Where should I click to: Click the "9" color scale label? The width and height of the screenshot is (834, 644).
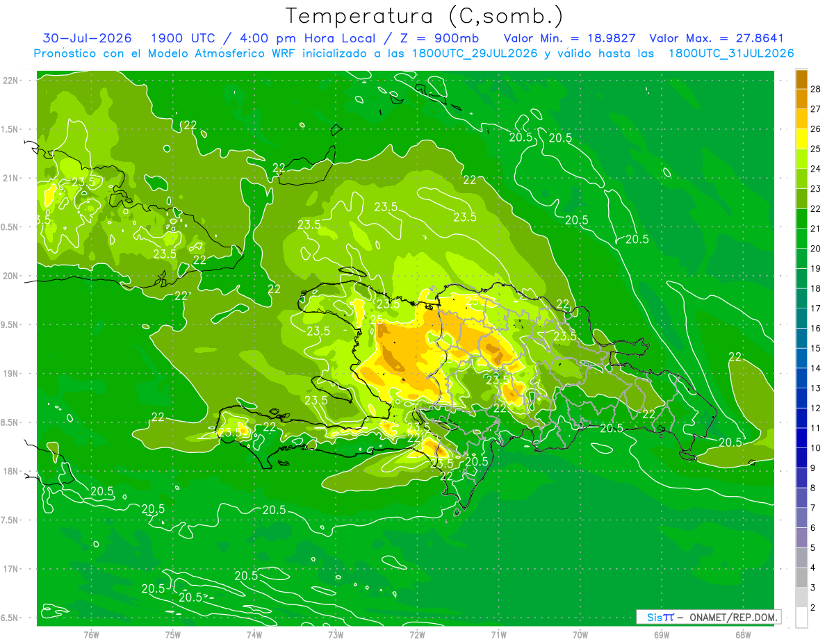tap(814, 468)
